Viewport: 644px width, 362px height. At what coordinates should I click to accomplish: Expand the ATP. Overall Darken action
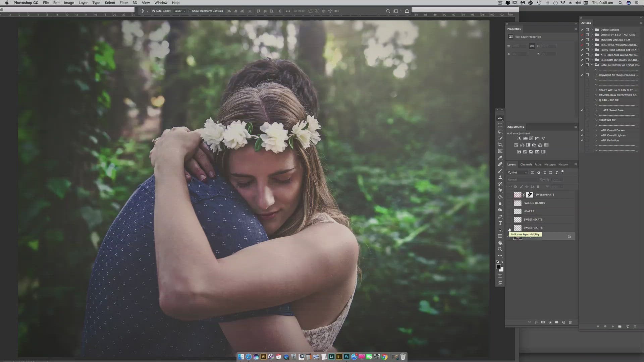coord(596,130)
